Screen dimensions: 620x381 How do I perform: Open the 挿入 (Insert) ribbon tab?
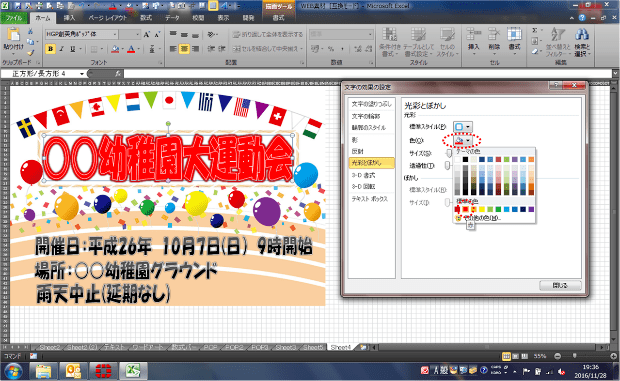point(69,18)
